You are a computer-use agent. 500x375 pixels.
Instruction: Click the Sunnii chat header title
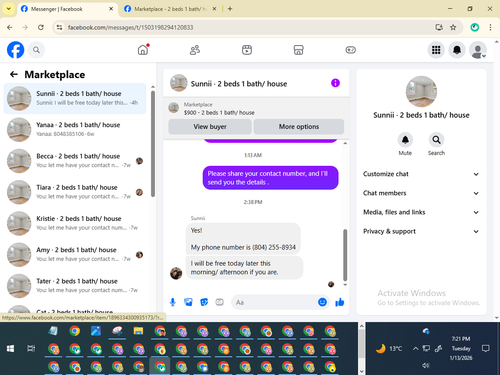[239, 84]
